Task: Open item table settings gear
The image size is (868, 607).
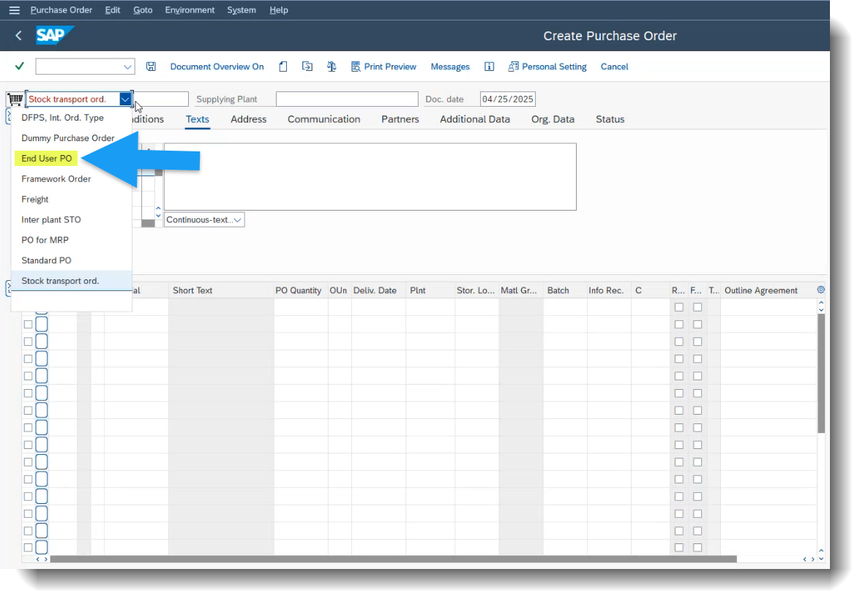Action: tap(820, 290)
